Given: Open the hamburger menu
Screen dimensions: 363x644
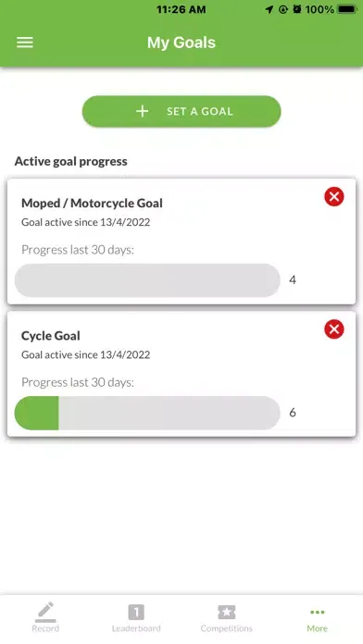Looking at the screenshot, I should tap(25, 43).
